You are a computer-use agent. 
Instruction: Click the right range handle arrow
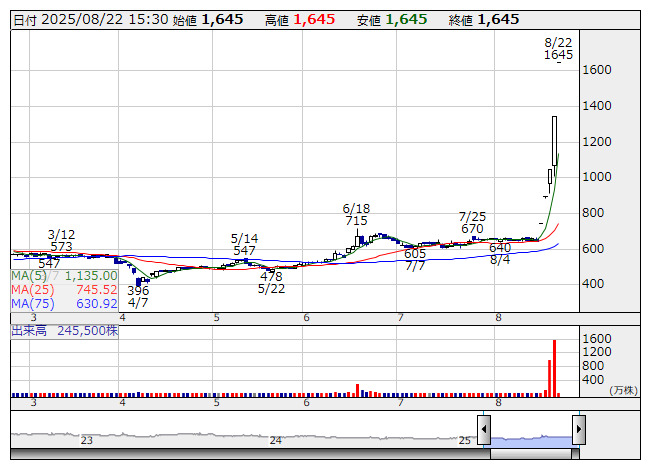[x=578, y=431]
